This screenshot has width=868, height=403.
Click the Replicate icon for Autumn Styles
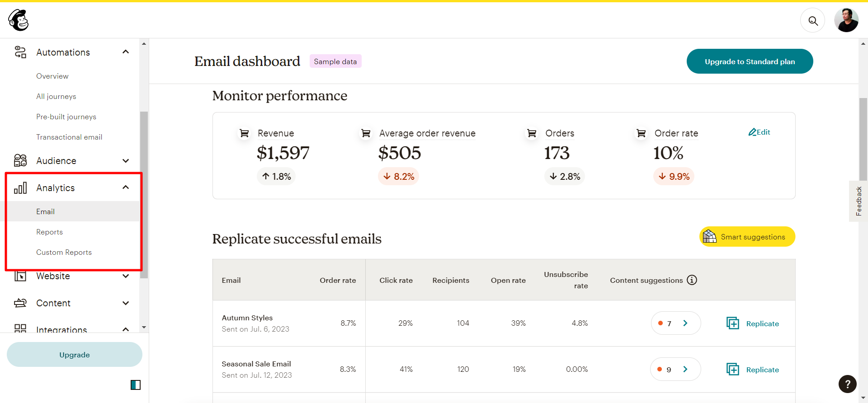[x=733, y=323]
